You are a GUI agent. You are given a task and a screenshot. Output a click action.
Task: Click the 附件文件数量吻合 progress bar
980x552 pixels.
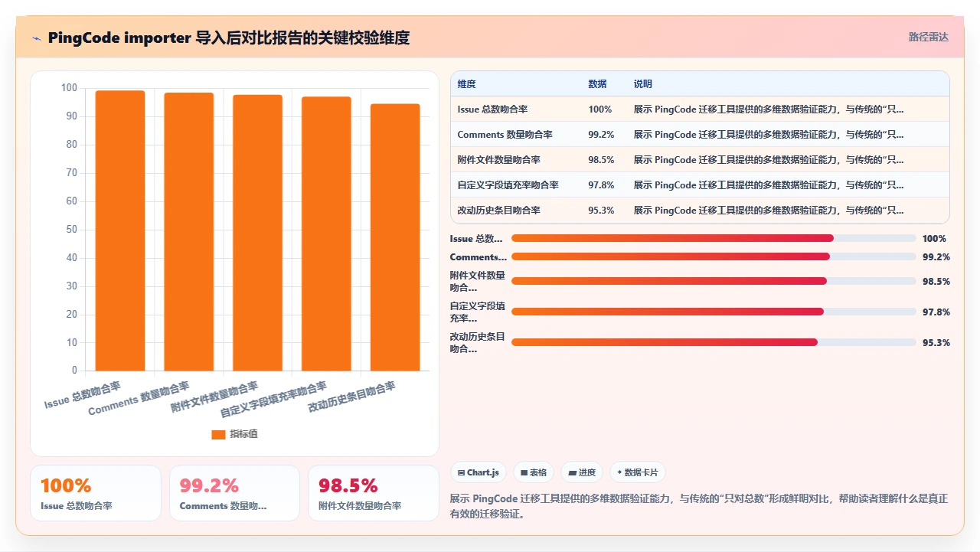click(714, 281)
